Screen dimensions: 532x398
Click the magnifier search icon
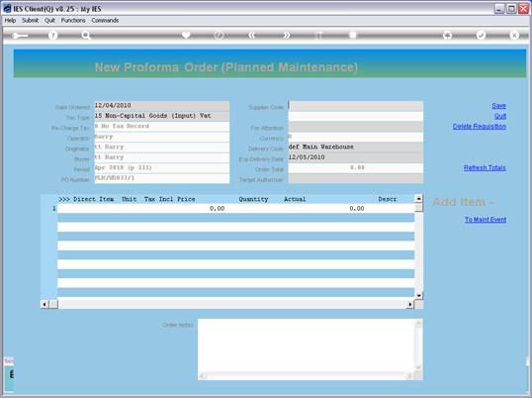86,35
